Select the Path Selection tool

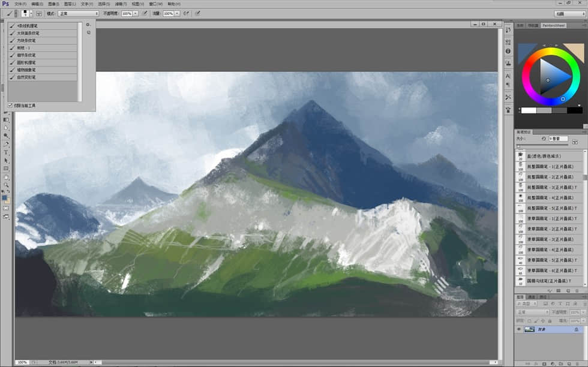pyautogui.click(x=5, y=161)
